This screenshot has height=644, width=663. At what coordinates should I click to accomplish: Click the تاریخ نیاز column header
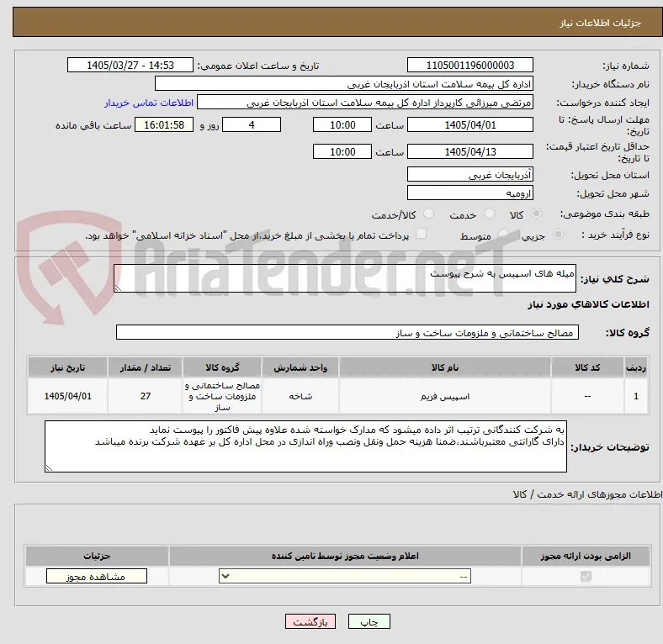pyautogui.click(x=67, y=367)
